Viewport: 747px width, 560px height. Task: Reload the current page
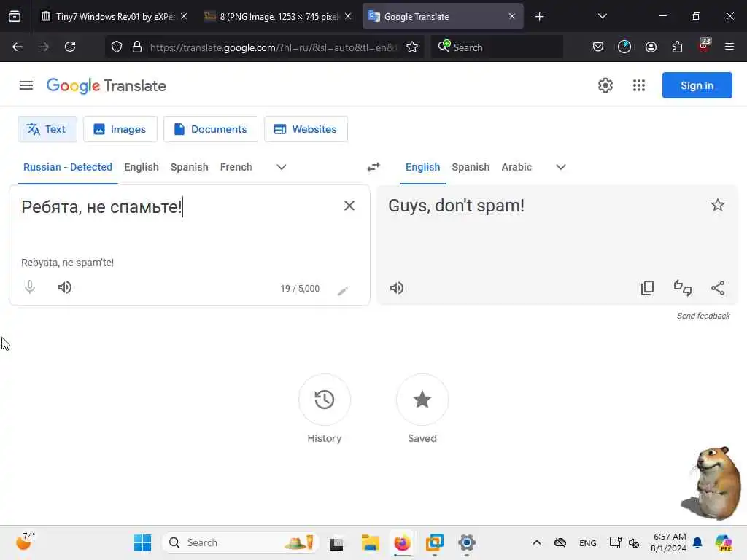coord(70,47)
